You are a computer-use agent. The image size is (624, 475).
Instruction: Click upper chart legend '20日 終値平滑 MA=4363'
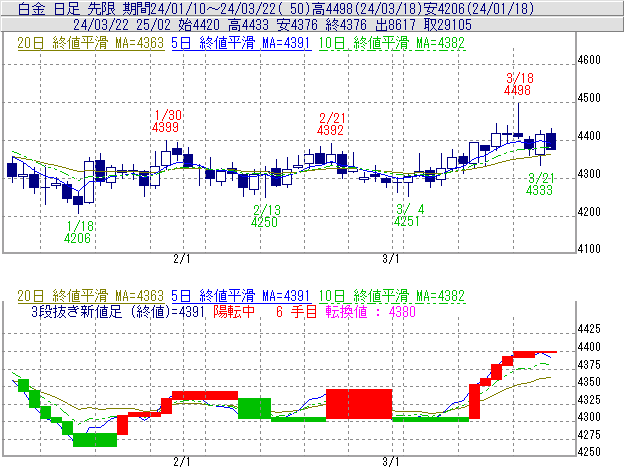[90, 43]
